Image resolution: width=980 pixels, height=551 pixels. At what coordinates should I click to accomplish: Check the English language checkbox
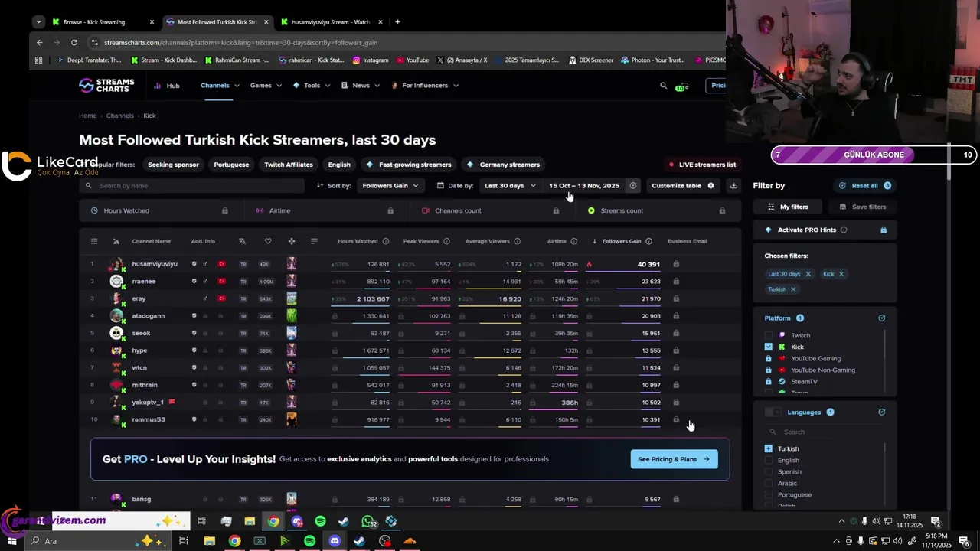point(769,460)
